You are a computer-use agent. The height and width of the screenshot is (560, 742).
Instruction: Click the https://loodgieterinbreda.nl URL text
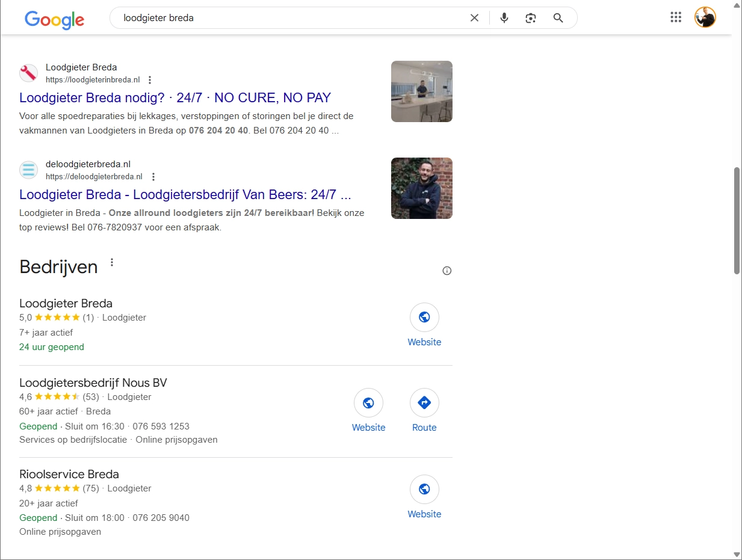93,80
